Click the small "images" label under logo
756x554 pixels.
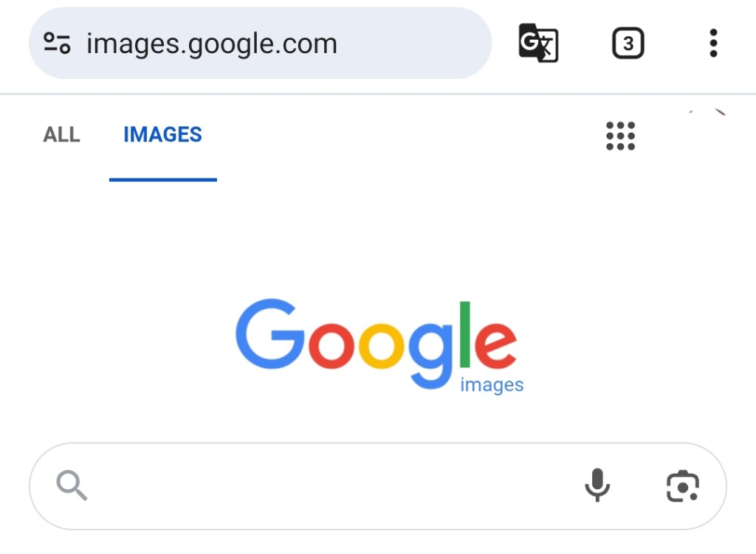pos(492,385)
